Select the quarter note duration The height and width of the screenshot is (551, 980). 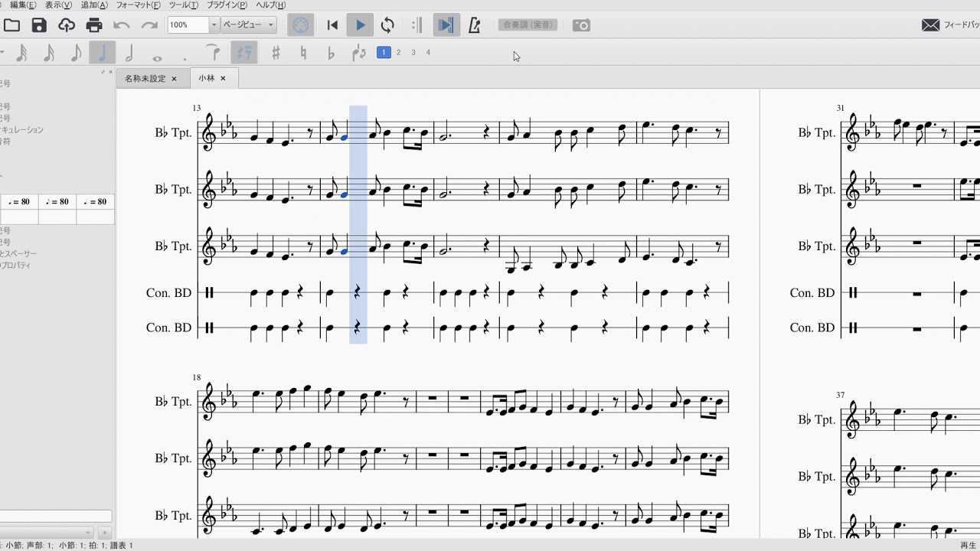[x=102, y=53]
